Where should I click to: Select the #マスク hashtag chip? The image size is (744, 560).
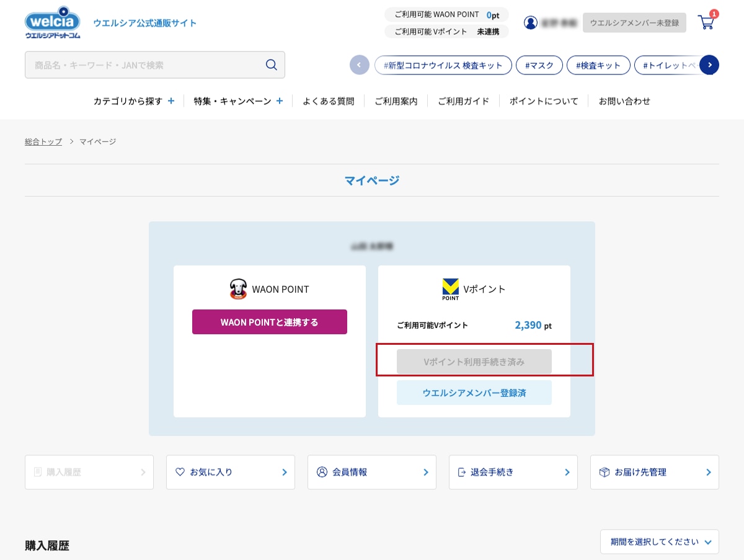[539, 65]
